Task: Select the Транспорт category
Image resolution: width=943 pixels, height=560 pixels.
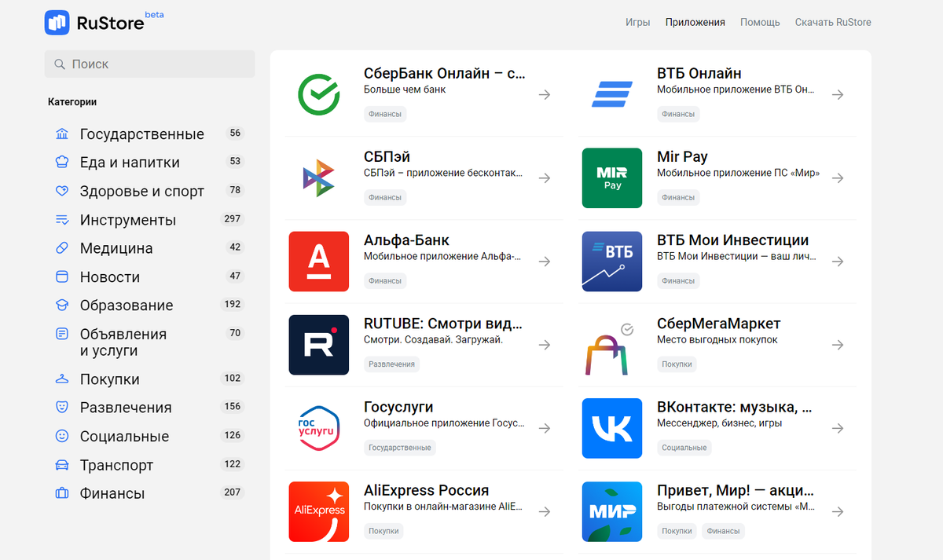Action: pos(149,465)
